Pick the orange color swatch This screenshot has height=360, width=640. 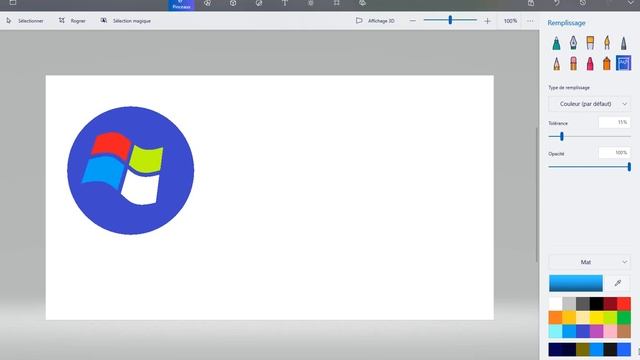(x=556, y=318)
